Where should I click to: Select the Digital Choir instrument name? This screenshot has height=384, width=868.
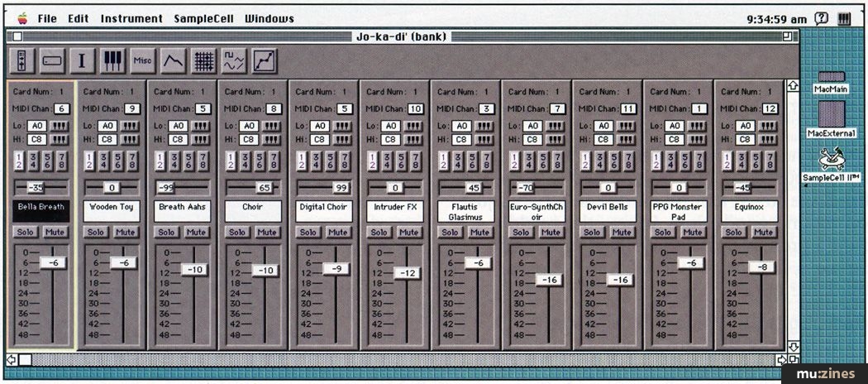(x=323, y=207)
